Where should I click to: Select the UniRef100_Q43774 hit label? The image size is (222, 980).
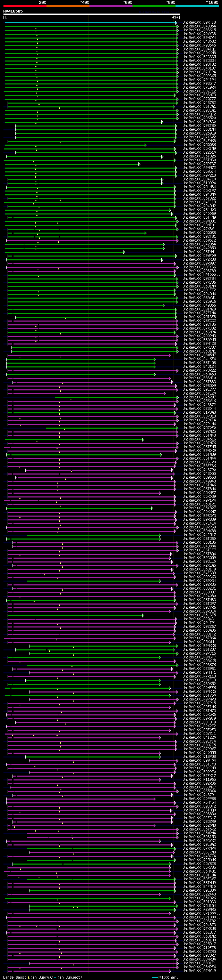[199, 856]
